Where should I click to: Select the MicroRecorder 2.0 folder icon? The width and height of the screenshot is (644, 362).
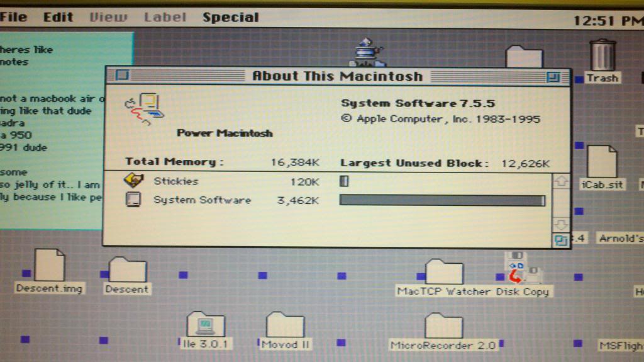[443, 326]
